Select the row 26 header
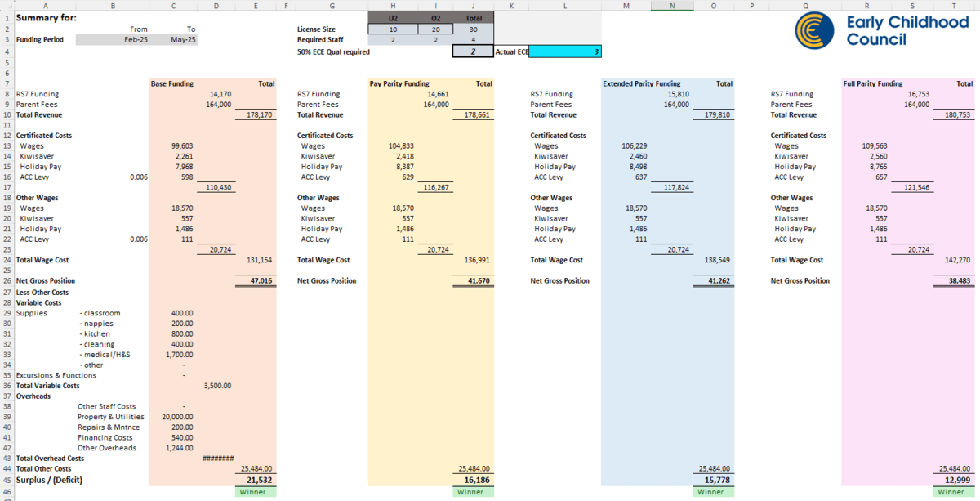The width and height of the screenshot is (980, 501). coord(6,280)
